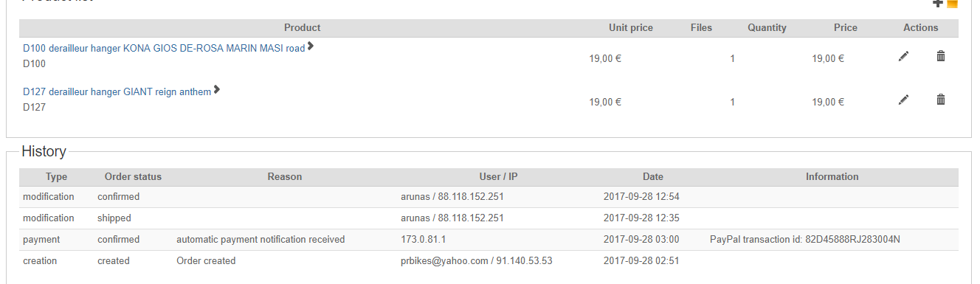This screenshot has height=284, width=980.
Task: Select the payment confirmed history row
Action: [489, 240]
